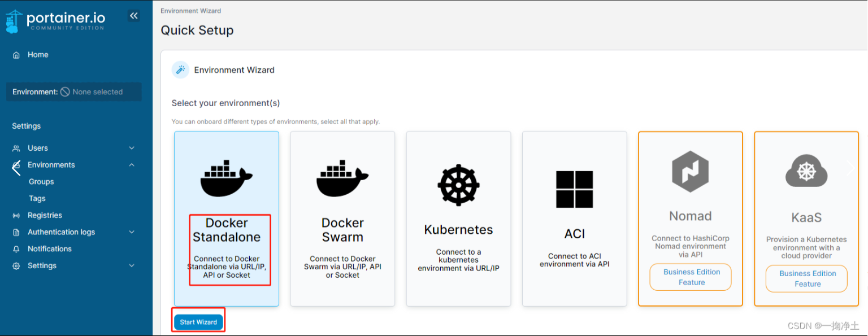Click the ACI Windows logo icon
This screenshot has width=868, height=336.
pyautogui.click(x=574, y=189)
